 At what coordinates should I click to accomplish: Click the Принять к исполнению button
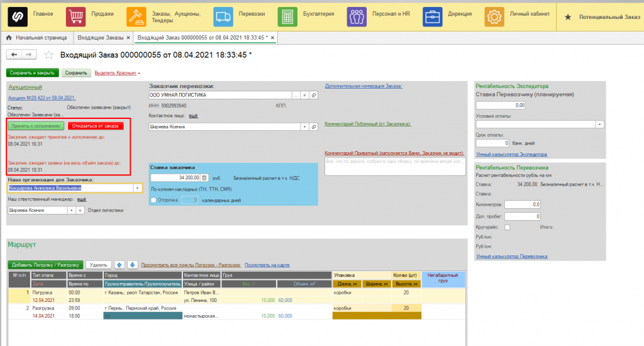(36, 126)
